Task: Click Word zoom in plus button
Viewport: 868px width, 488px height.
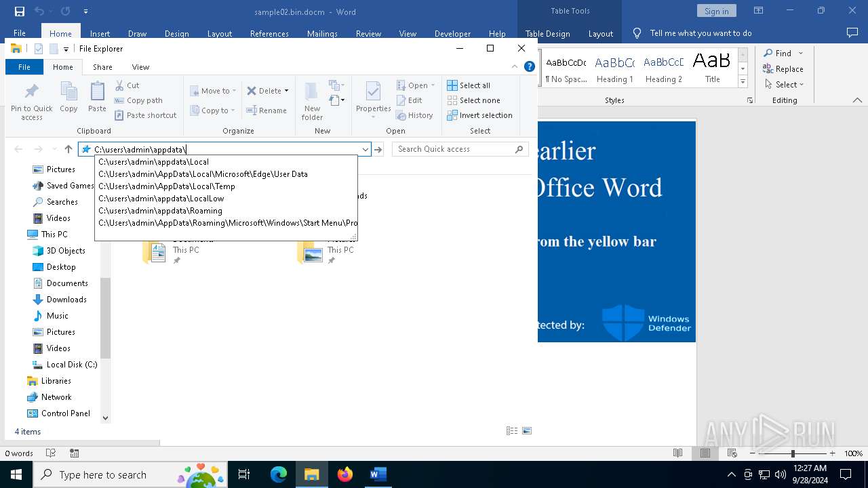Action: pyautogui.click(x=832, y=453)
